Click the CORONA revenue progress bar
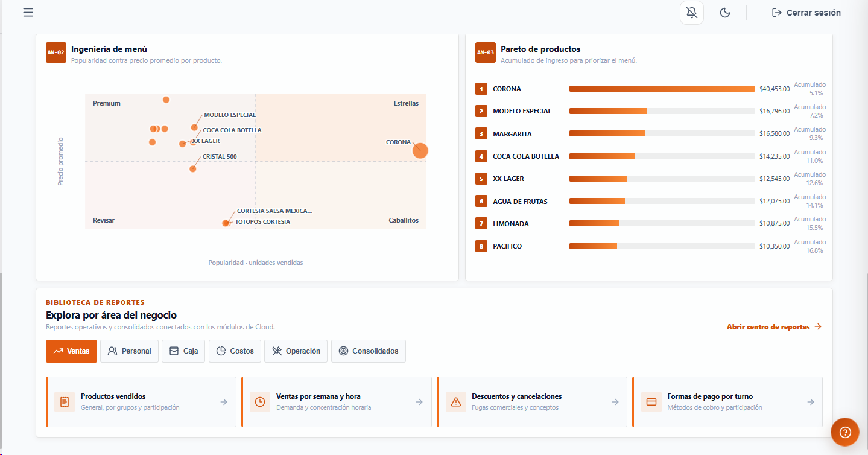 tap(662, 89)
